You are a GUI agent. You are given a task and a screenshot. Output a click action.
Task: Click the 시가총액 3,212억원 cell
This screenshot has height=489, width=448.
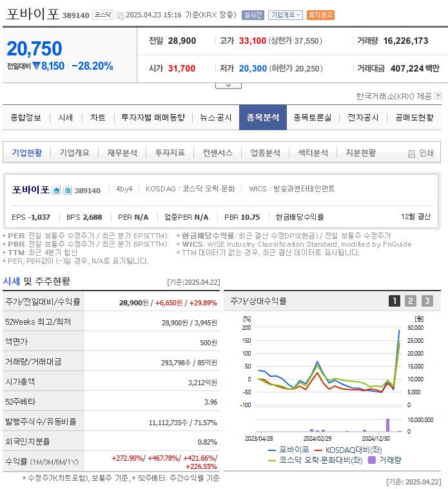pyautogui.click(x=151, y=382)
